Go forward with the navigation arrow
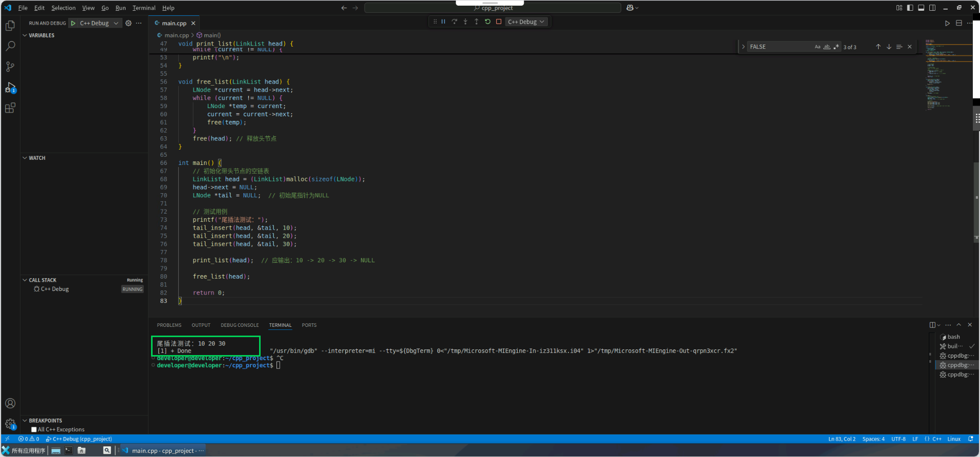This screenshot has height=457, width=980. pos(355,8)
